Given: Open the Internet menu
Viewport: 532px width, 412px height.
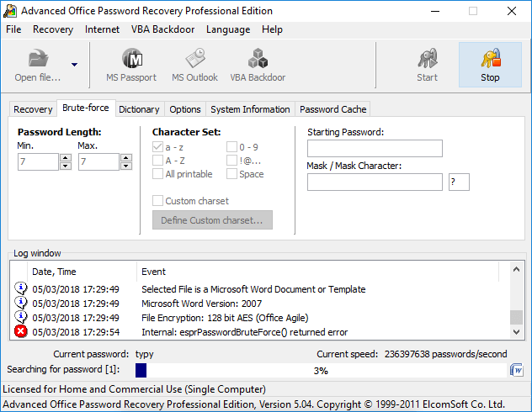Looking at the screenshot, I should pyautogui.click(x=102, y=29).
